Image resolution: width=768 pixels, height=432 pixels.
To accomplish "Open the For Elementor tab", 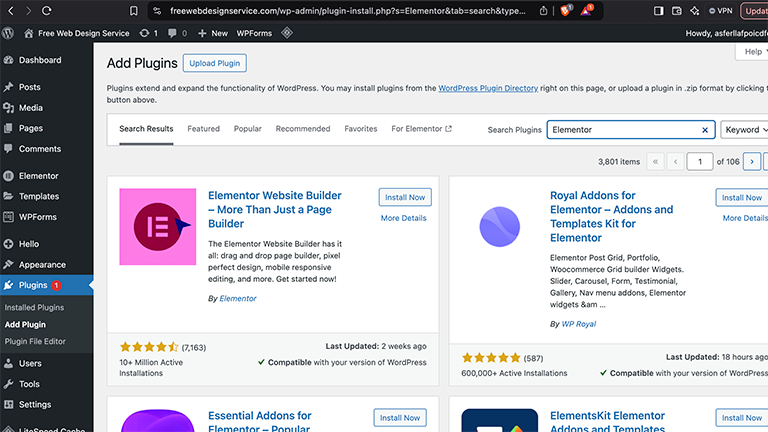I will 421,129.
